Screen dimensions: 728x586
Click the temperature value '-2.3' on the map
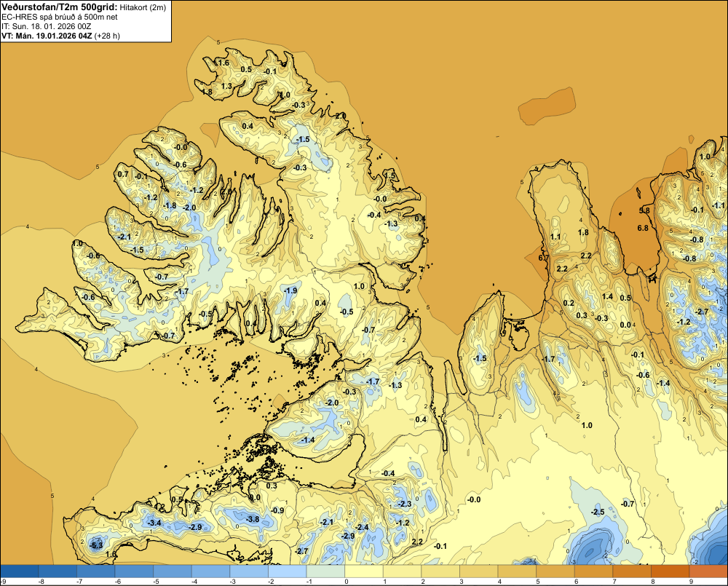[405, 504]
